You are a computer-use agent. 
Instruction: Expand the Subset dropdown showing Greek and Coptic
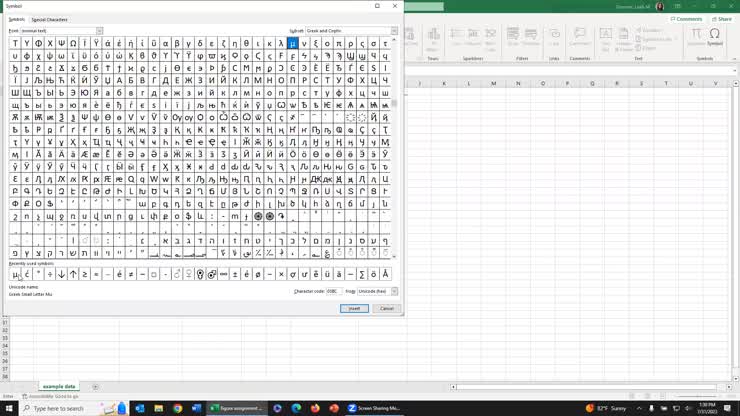coord(394,31)
